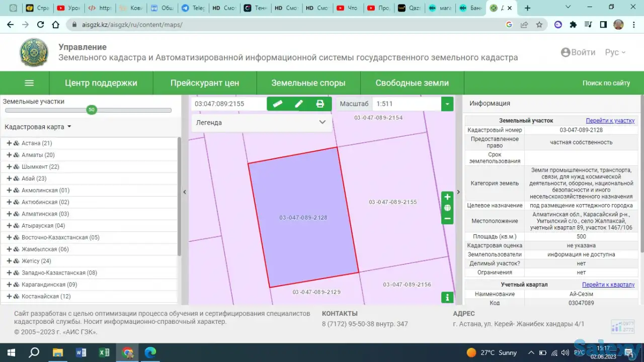Select the ruler measurement tool
The height and width of the screenshot is (362, 644).
278,104
